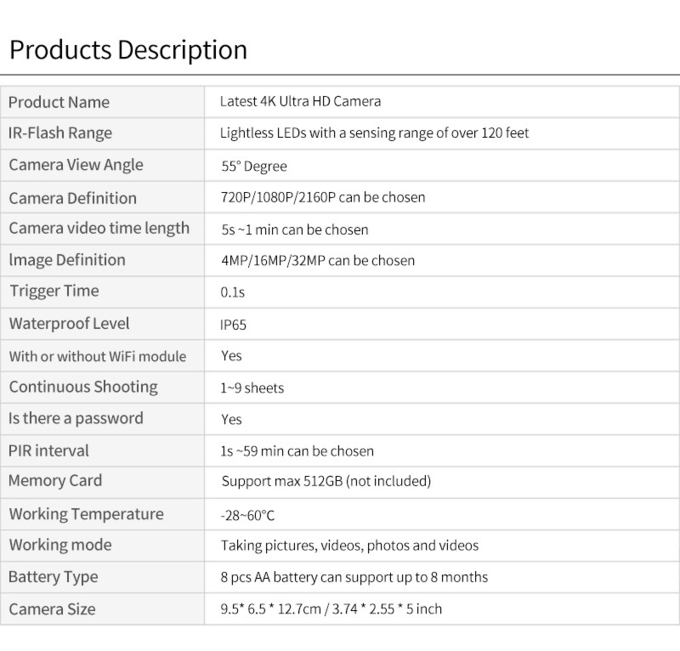Click the 55° Degree view angle value
Image resolution: width=680 pixels, height=651 pixels.
coord(254,166)
